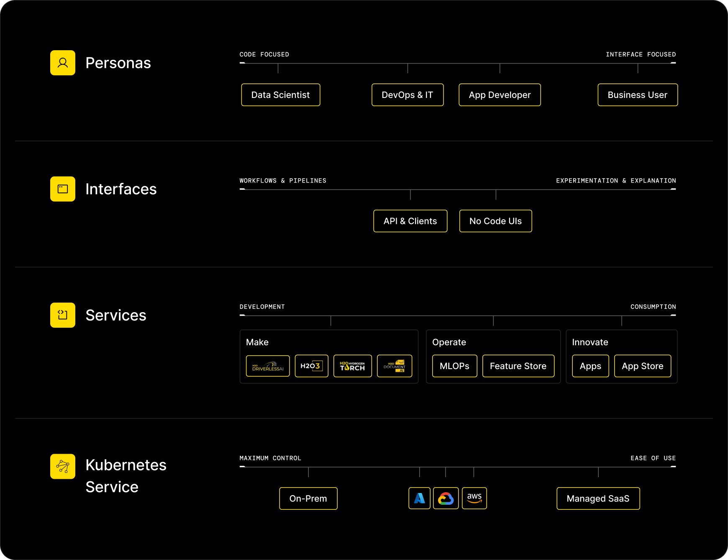728x560 pixels.
Task: Select the Data Scientist persona
Action: (x=280, y=95)
